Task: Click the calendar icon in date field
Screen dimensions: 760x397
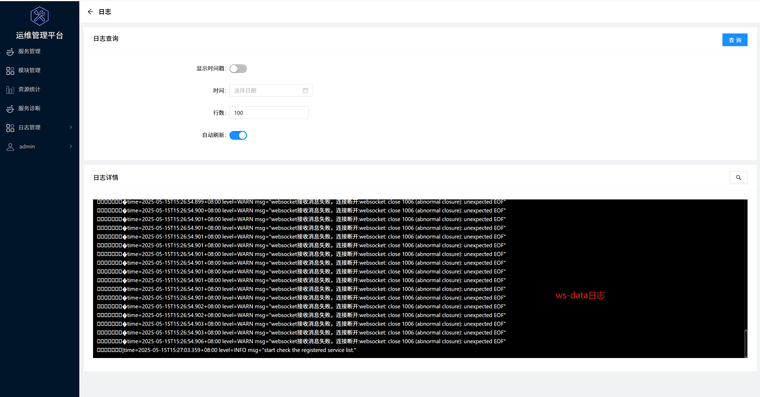Action: (x=305, y=91)
